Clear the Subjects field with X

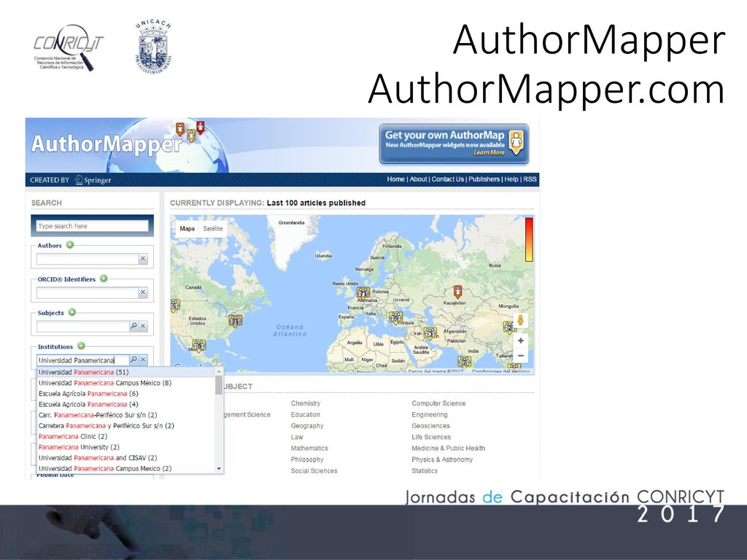coord(143,326)
